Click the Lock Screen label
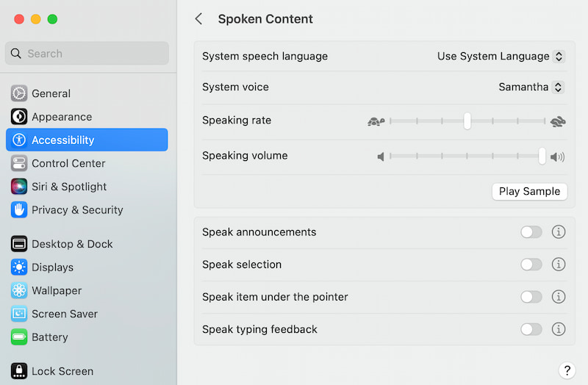This screenshot has height=385, width=588. pyautogui.click(x=62, y=371)
